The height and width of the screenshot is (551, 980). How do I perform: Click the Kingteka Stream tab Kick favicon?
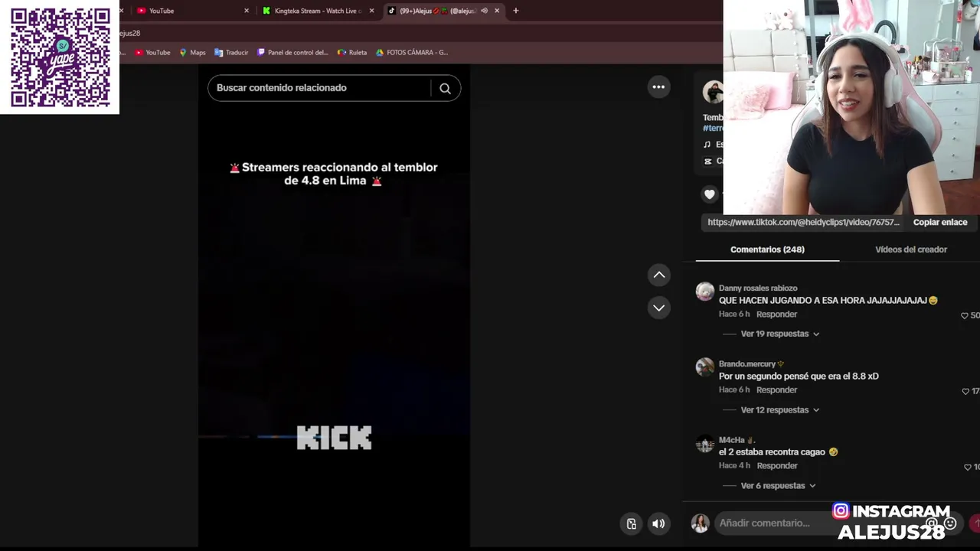tap(266, 11)
